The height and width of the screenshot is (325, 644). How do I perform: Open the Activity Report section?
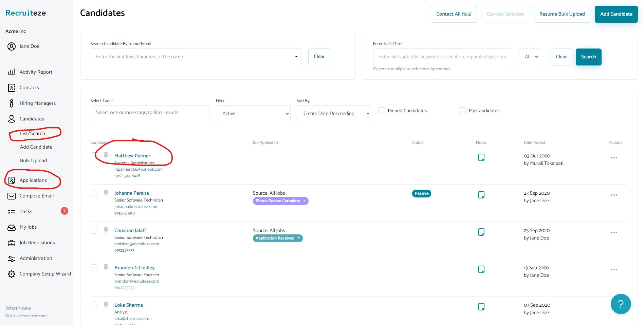pos(36,72)
